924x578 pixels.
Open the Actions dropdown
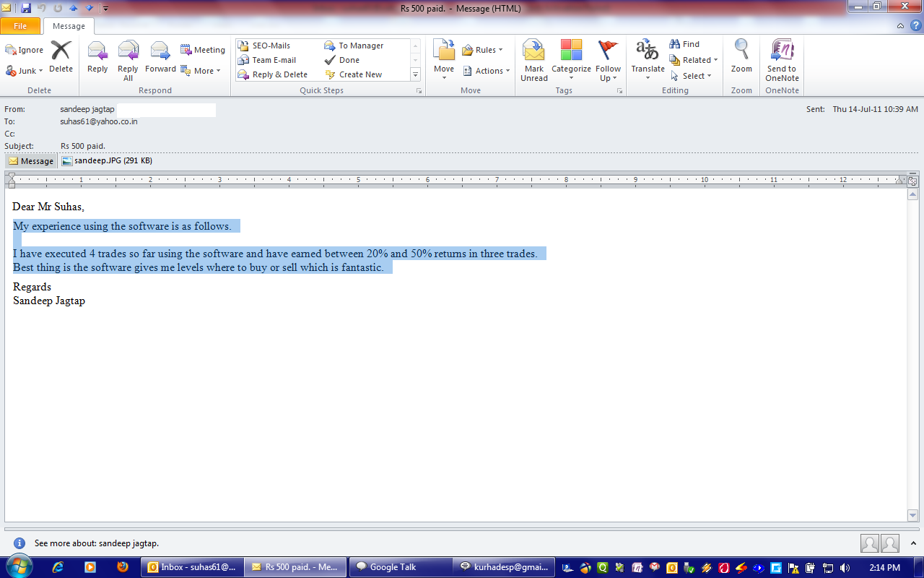[486, 71]
